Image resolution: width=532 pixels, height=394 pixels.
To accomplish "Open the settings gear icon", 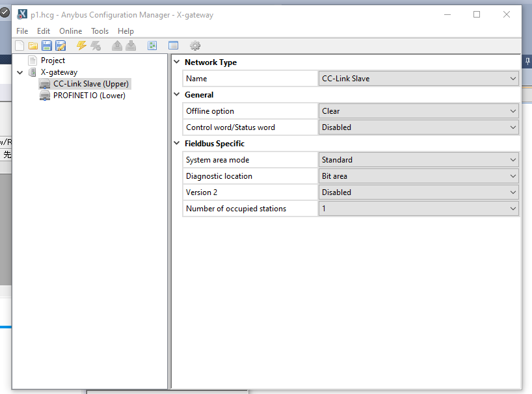I will (195, 46).
